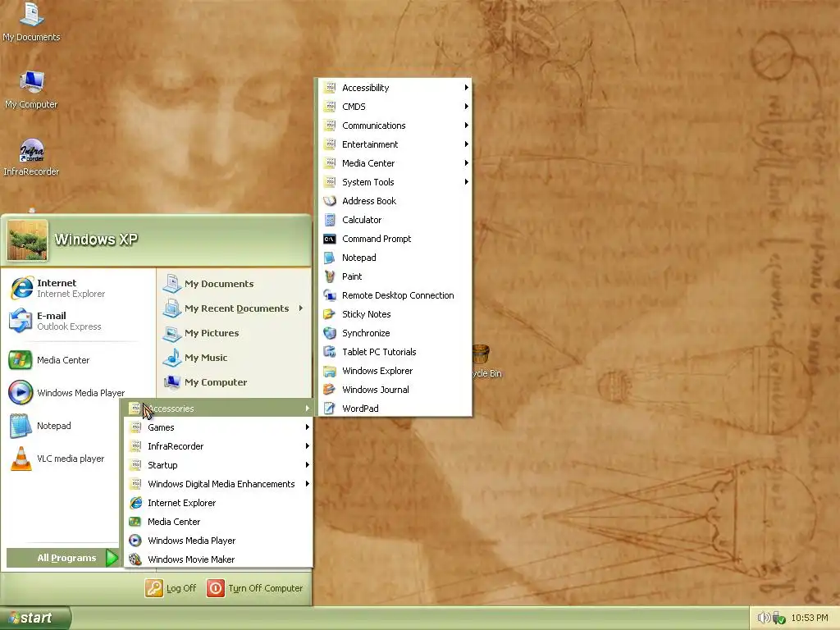Click the Outlook Express E-mail icon
840x630 pixels.
[x=21, y=321]
